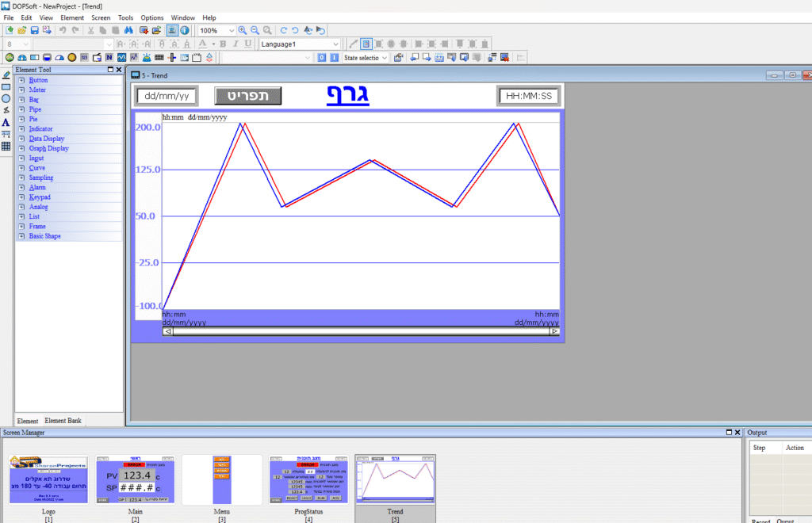Switch to the Element Bank tab
The height and width of the screenshot is (523, 812).
[63, 421]
